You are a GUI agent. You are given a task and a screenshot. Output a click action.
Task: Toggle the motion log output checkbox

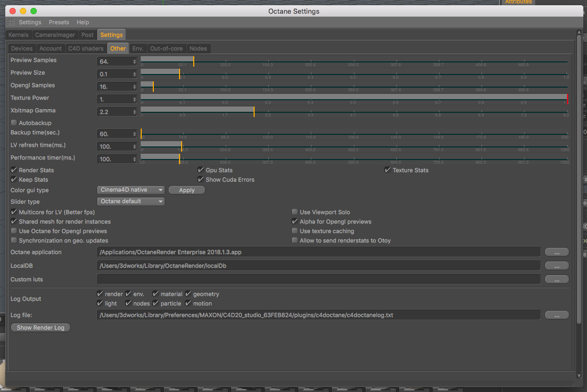[188, 303]
